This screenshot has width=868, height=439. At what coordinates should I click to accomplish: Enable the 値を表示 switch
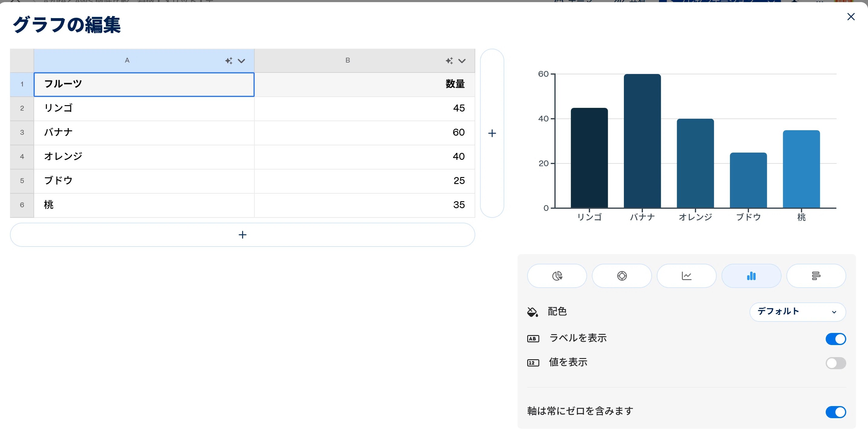click(835, 363)
